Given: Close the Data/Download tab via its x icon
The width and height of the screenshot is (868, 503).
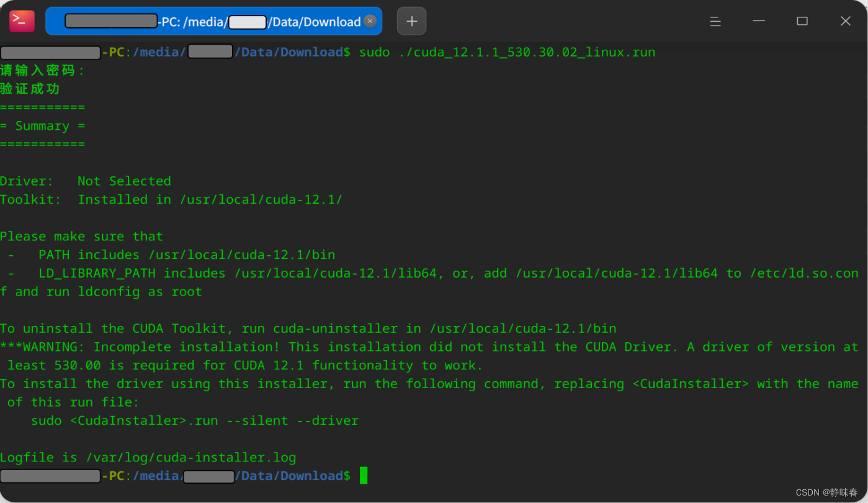Looking at the screenshot, I should point(370,20).
